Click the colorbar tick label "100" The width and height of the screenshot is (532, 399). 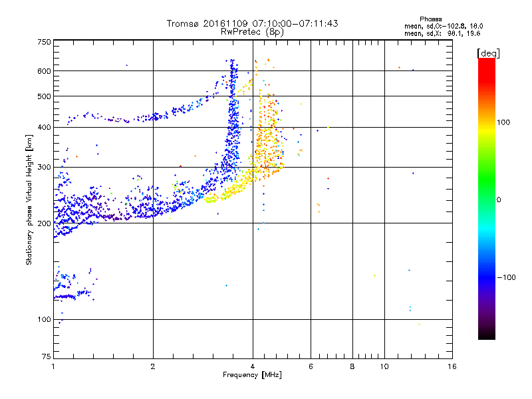point(503,122)
